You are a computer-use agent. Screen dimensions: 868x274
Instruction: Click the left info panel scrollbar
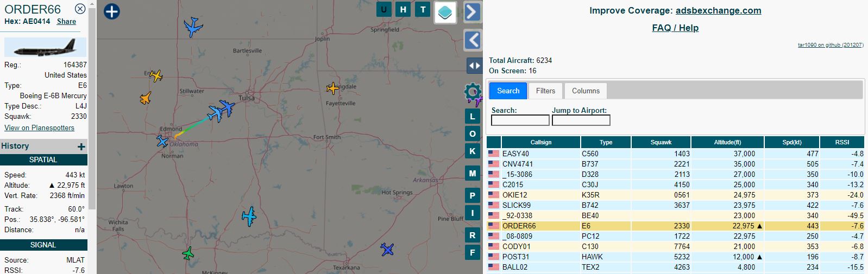92,109
